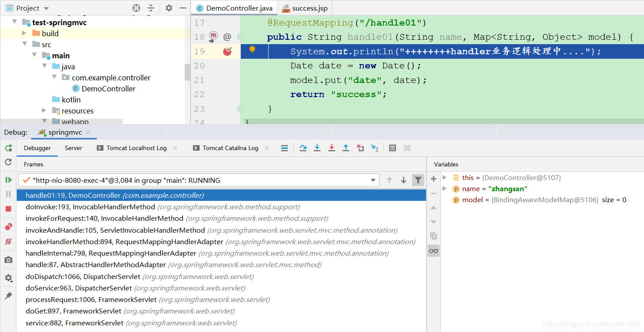Toggle Mute Breakpoints icon

(8, 241)
